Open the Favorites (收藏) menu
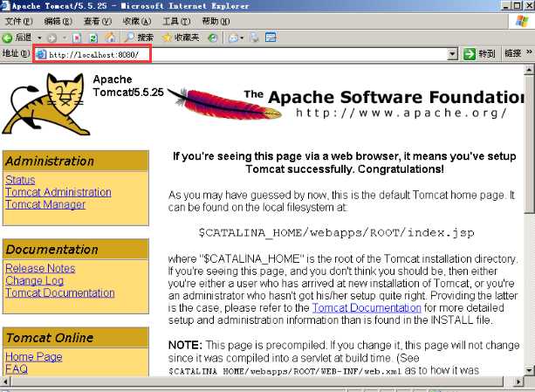 click(137, 22)
